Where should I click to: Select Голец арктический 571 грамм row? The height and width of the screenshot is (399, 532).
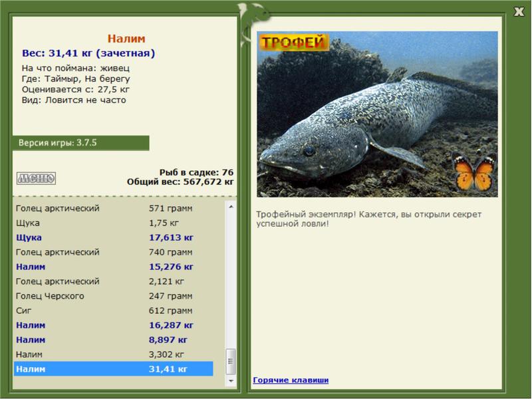click(x=114, y=208)
